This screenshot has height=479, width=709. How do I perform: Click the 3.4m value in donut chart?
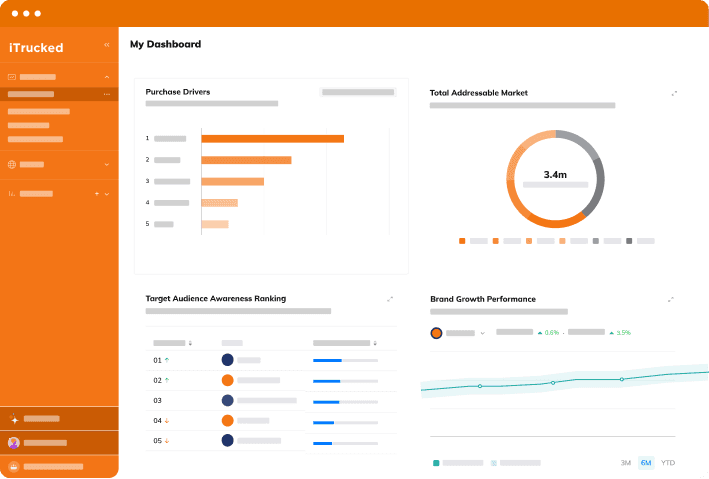click(x=555, y=175)
